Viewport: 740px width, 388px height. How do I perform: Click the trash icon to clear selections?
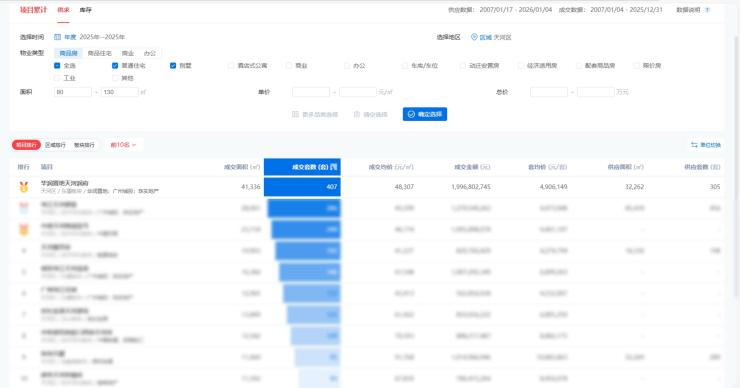point(357,114)
